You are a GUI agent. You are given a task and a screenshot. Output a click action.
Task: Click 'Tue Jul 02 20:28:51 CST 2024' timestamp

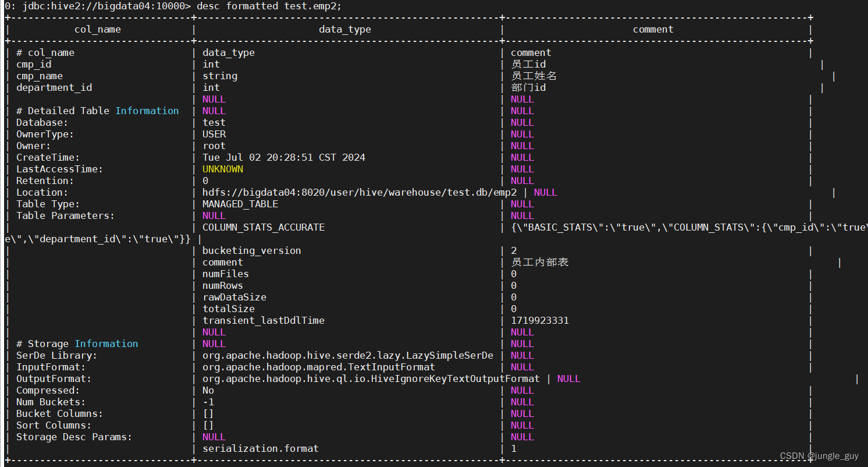click(x=284, y=157)
